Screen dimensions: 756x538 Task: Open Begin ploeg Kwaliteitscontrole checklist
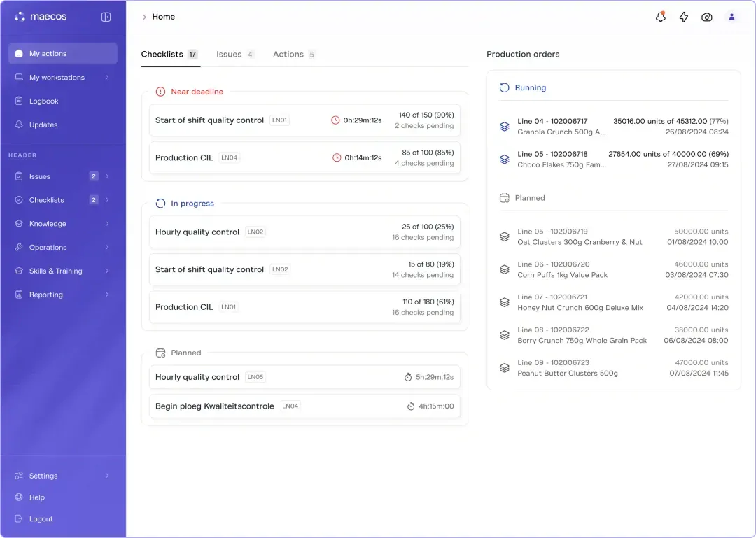tap(304, 406)
